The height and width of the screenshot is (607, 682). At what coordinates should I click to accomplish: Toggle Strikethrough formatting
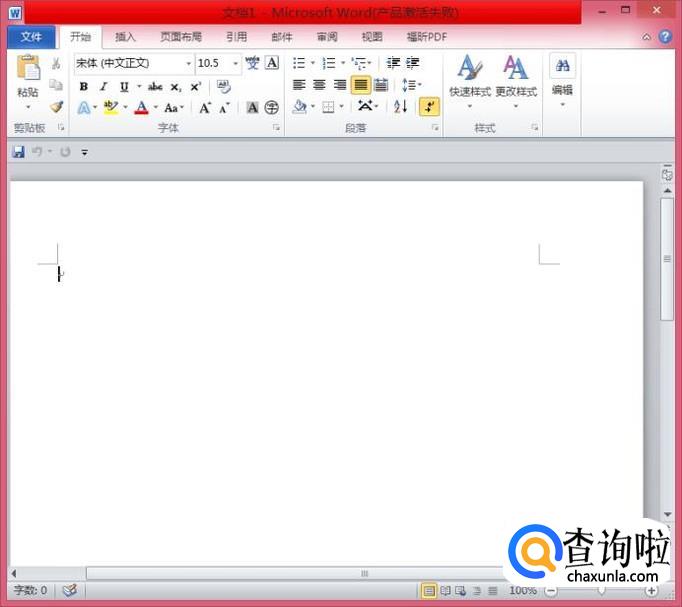(155, 87)
